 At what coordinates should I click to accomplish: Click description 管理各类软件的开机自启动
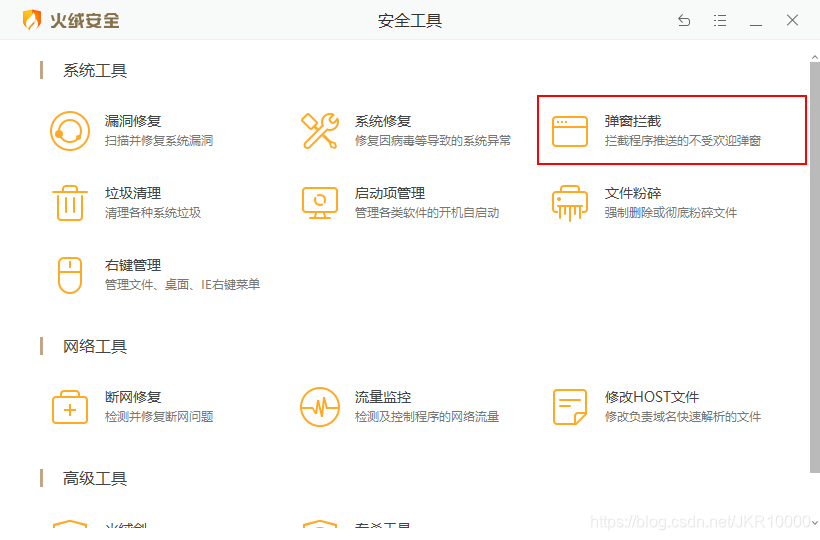click(427, 213)
